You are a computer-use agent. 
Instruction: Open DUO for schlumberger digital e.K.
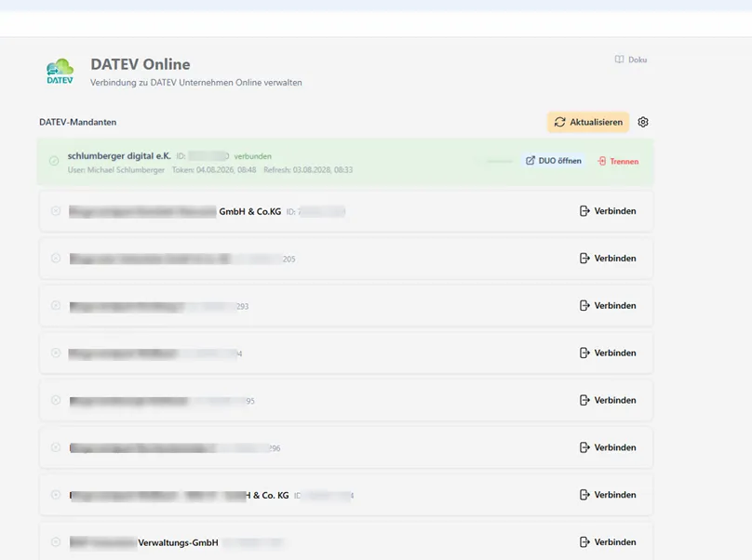[554, 161]
